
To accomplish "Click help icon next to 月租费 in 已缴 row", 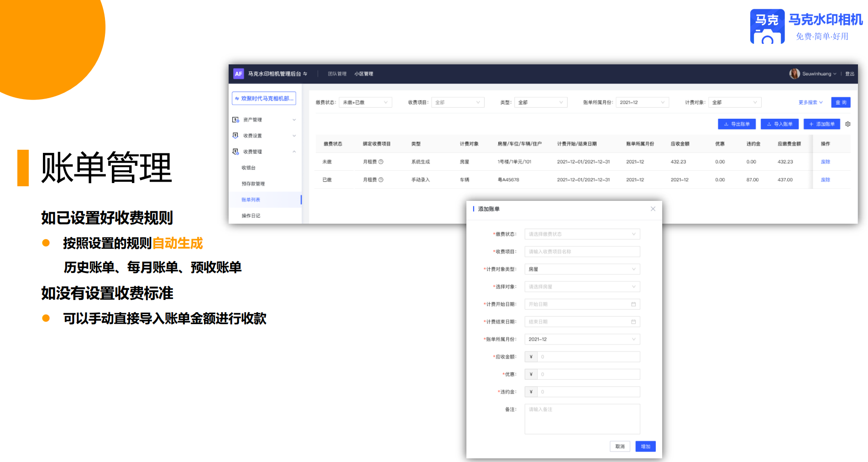I will click(381, 179).
